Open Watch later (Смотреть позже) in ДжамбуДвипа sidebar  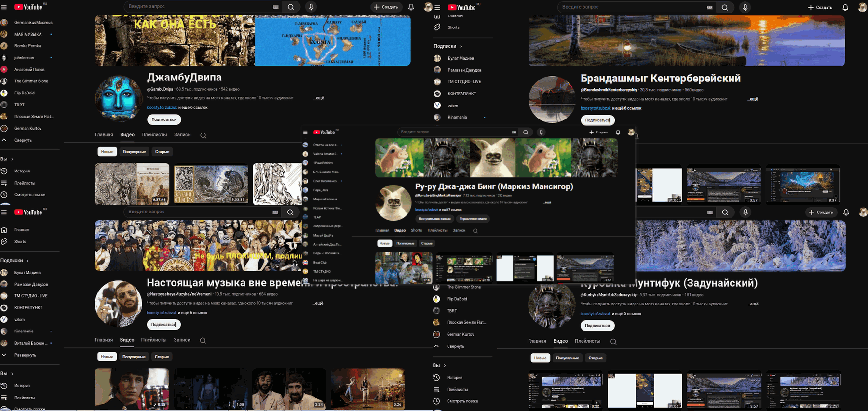click(29, 195)
